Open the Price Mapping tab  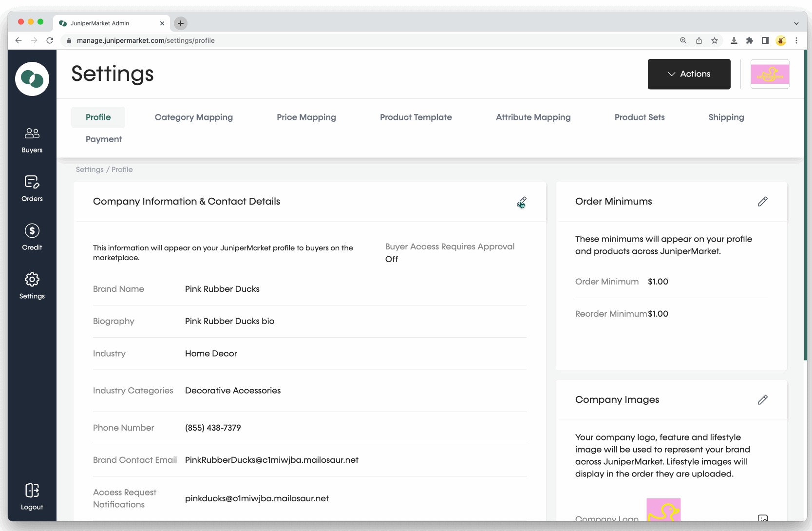click(306, 117)
